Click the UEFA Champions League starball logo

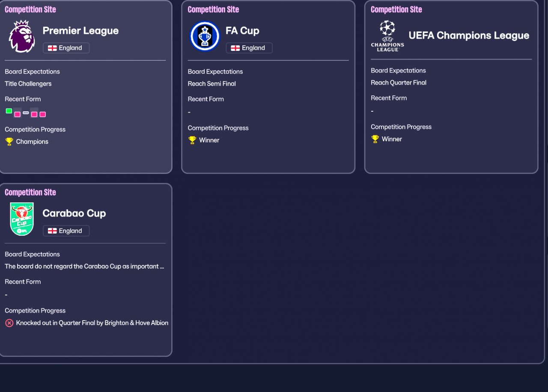pos(387,36)
